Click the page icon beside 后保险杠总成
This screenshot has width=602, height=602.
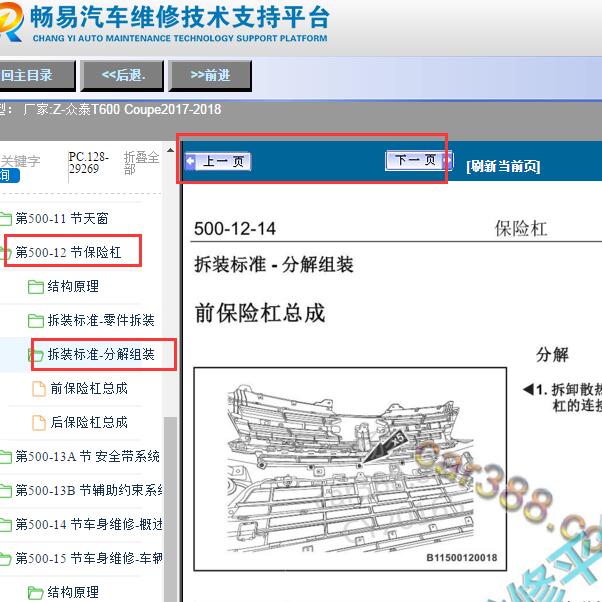click(x=38, y=423)
